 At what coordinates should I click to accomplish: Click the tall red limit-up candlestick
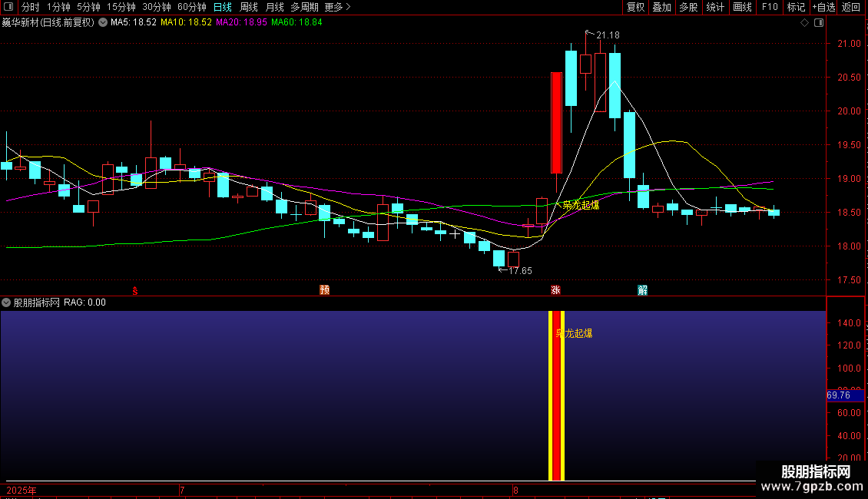pos(556,123)
